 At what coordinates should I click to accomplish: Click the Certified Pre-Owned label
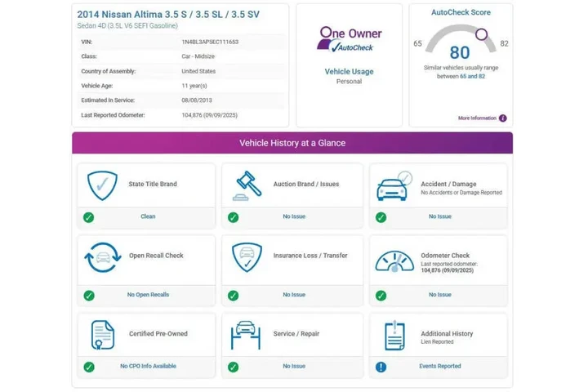pyautogui.click(x=158, y=334)
